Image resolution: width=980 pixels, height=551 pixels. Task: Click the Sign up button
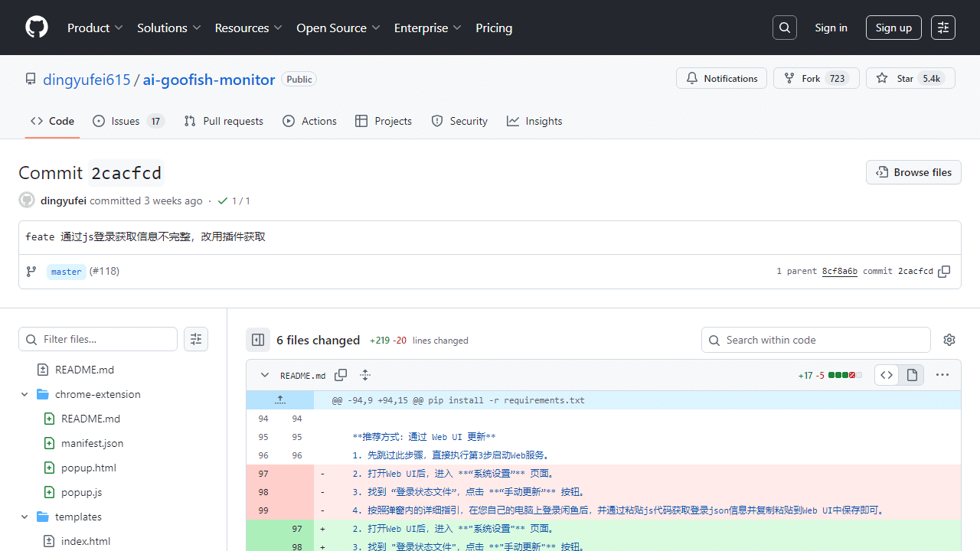coord(893,28)
